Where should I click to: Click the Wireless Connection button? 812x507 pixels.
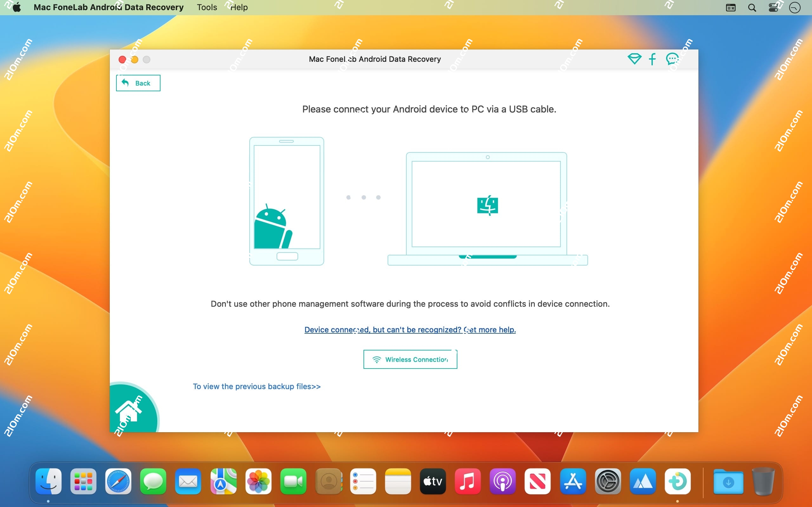pyautogui.click(x=410, y=359)
